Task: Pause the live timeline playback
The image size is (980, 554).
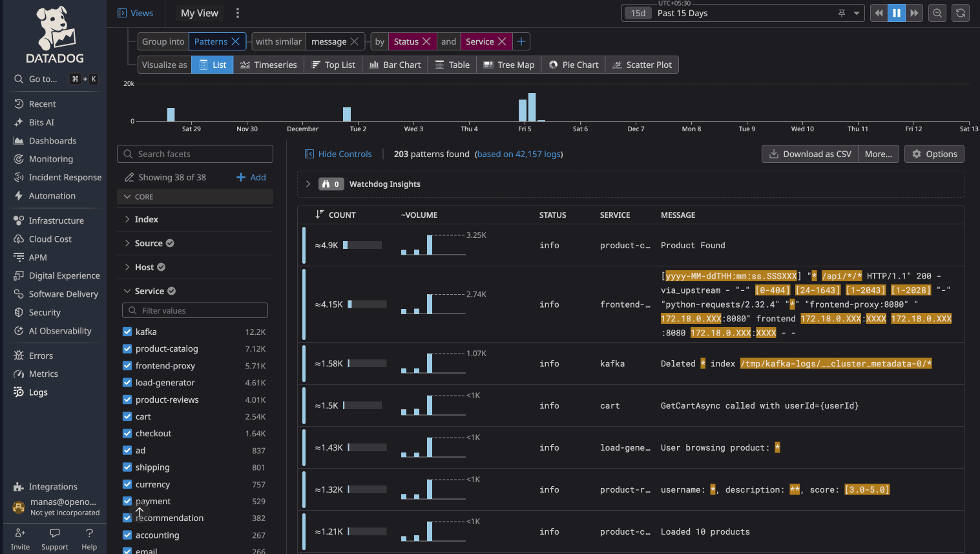Action: (896, 12)
